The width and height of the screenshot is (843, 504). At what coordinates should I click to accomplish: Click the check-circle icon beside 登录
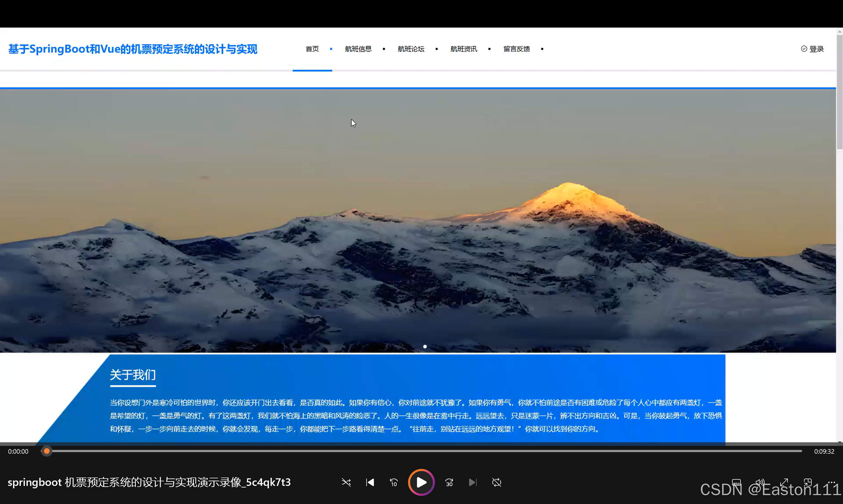pyautogui.click(x=804, y=49)
